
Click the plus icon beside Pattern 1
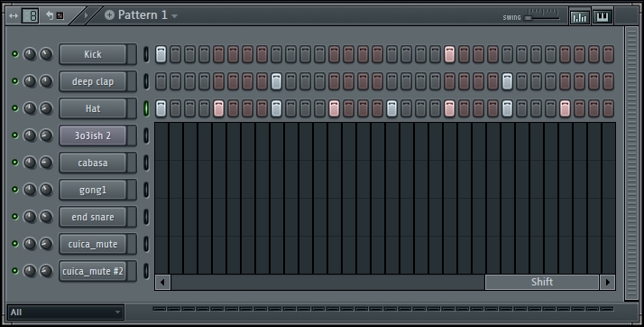109,15
